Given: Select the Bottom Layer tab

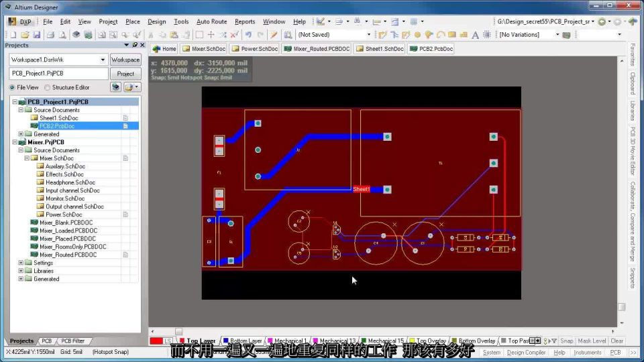Looking at the screenshot, I should [242, 341].
